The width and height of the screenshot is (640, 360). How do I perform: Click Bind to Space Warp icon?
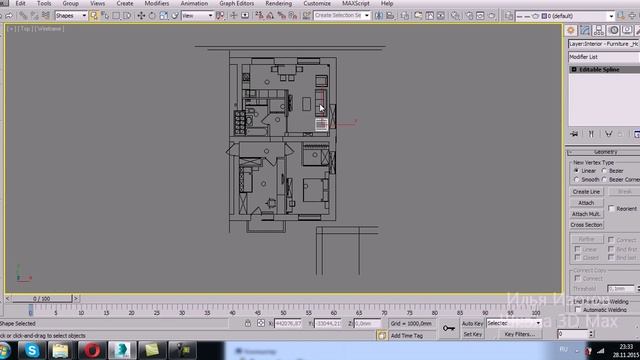tap(46, 16)
